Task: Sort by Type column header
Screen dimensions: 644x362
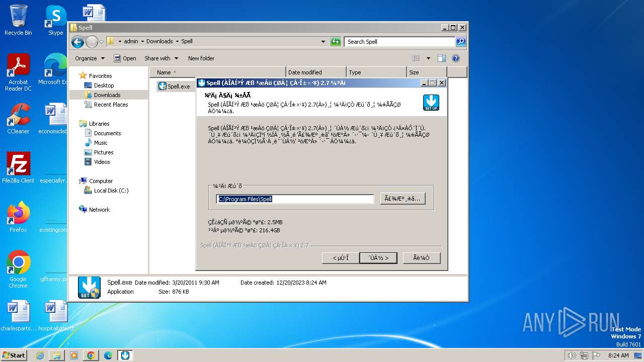Action: pos(376,72)
